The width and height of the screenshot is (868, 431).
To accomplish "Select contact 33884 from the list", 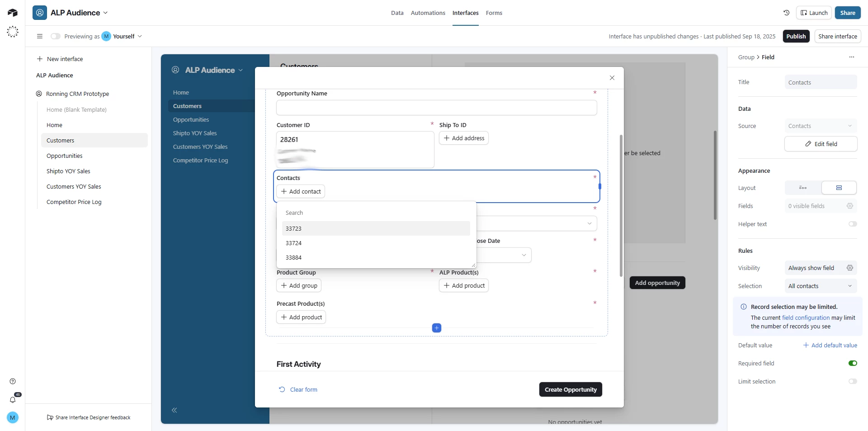I will click(376, 257).
